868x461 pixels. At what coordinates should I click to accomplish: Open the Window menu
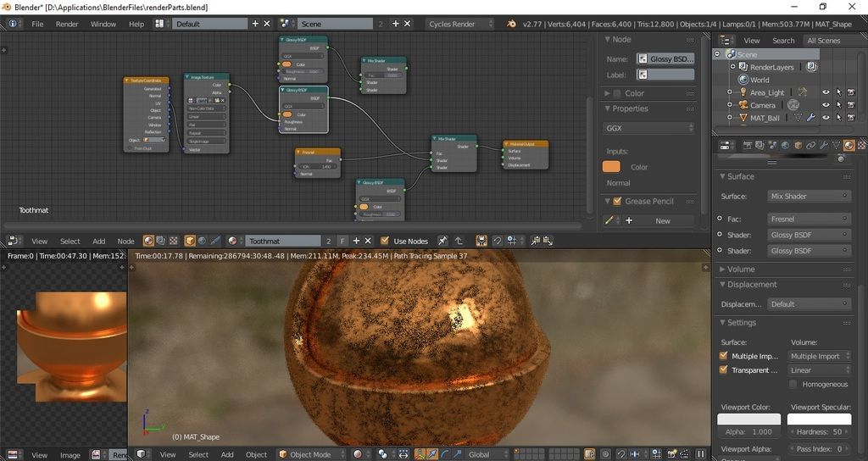pos(103,24)
